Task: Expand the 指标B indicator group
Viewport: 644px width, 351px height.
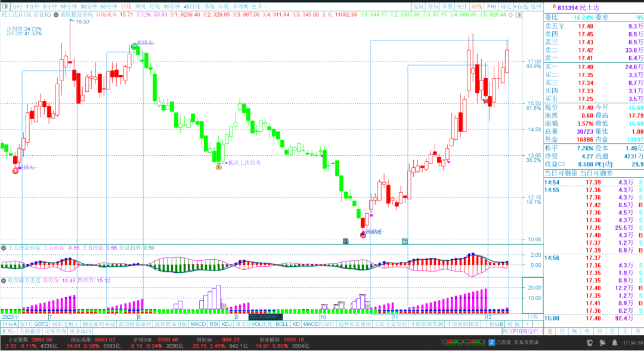Action: coord(496,324)
